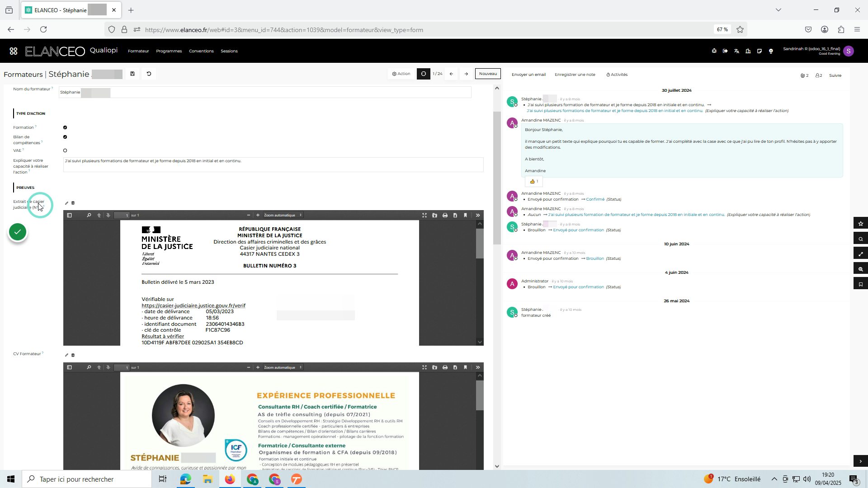Click the form vertical scrollbar thumb

click(x=497, y=177)
